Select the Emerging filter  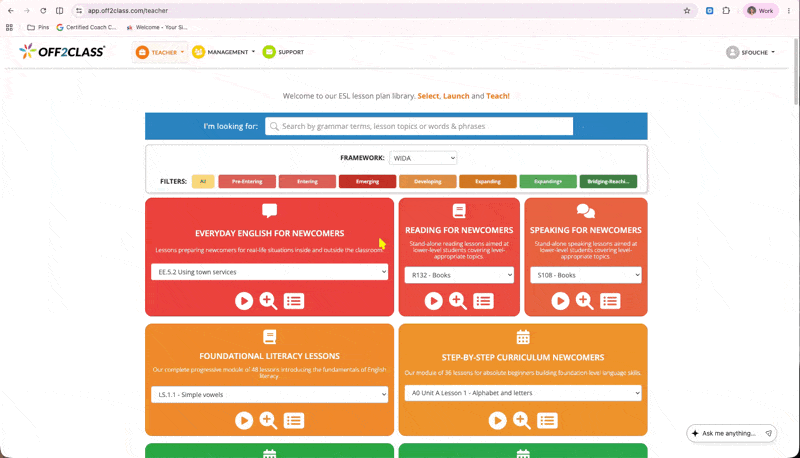367,182
